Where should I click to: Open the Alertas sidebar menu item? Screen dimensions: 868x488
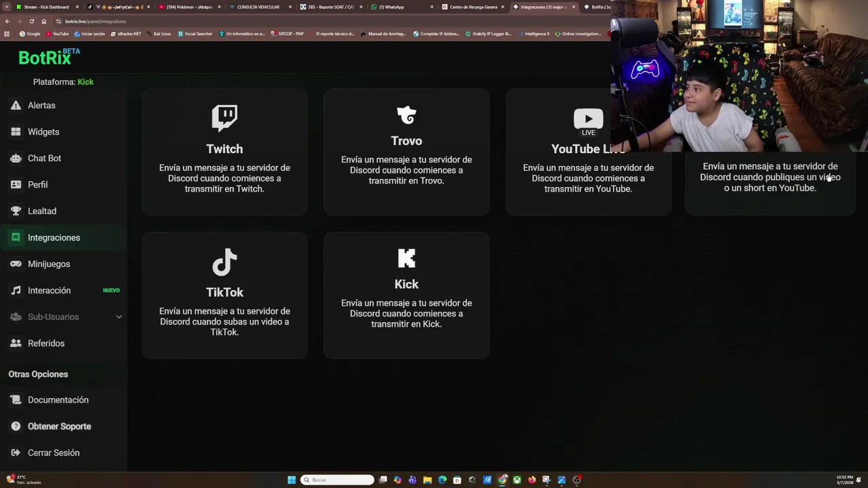coord(64,105)
